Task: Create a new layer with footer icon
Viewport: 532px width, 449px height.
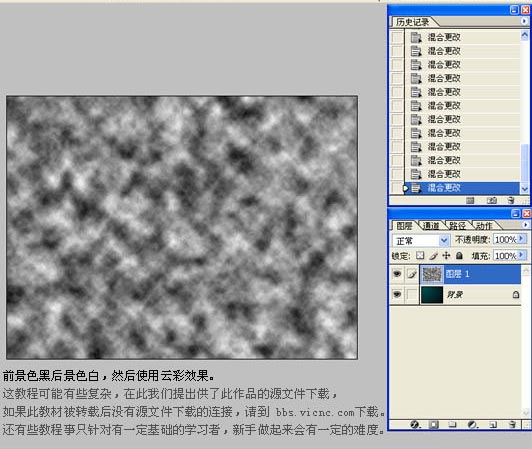Action: [493, 424]
